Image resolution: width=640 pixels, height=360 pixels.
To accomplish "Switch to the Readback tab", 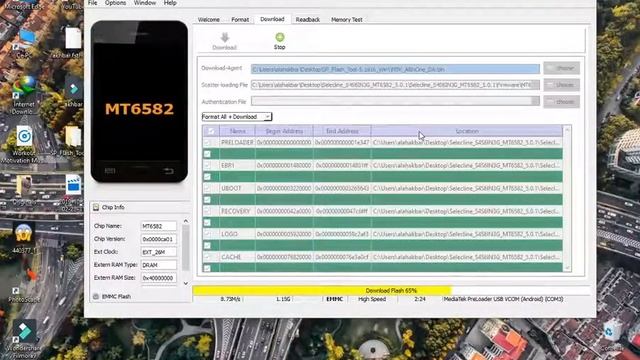I will coord(308,20).
